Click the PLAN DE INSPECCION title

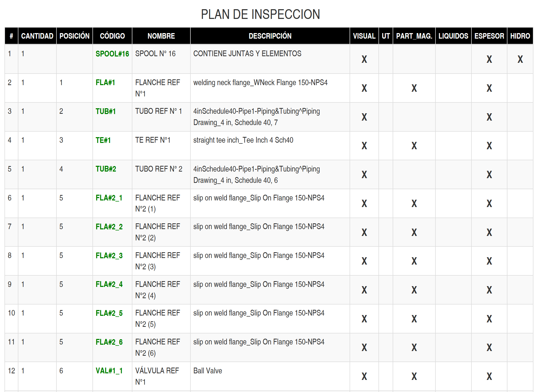tap(260, 14)
